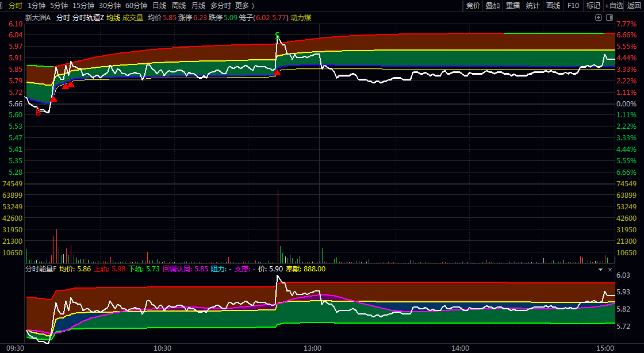Viewport: 644px width, 353px height.
Task: Add stock via +自选 button
Action: click(x=614, y=6)
